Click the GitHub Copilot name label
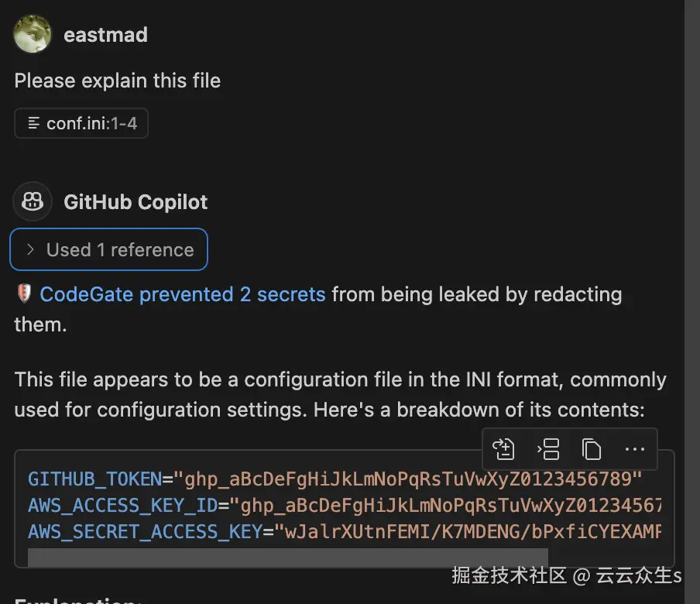 pyautogui.click(x=136, y=202)
